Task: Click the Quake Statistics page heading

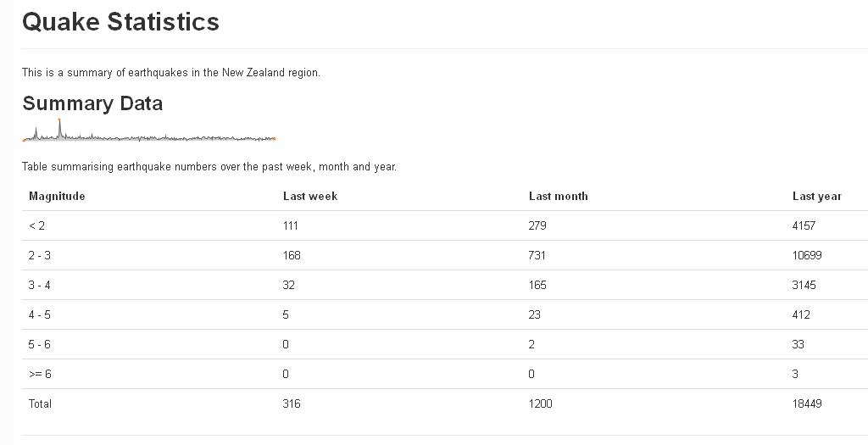Action: pos(120,22)
